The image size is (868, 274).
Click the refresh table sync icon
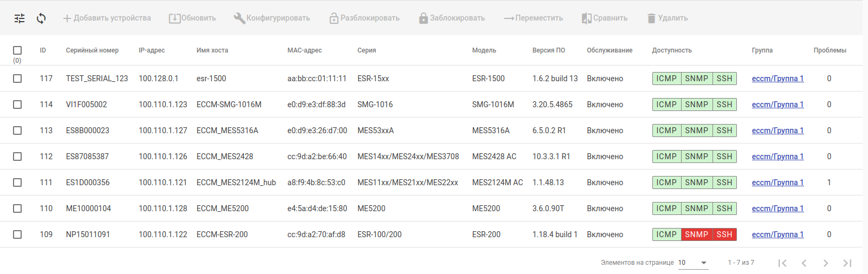tap(41, 18)
